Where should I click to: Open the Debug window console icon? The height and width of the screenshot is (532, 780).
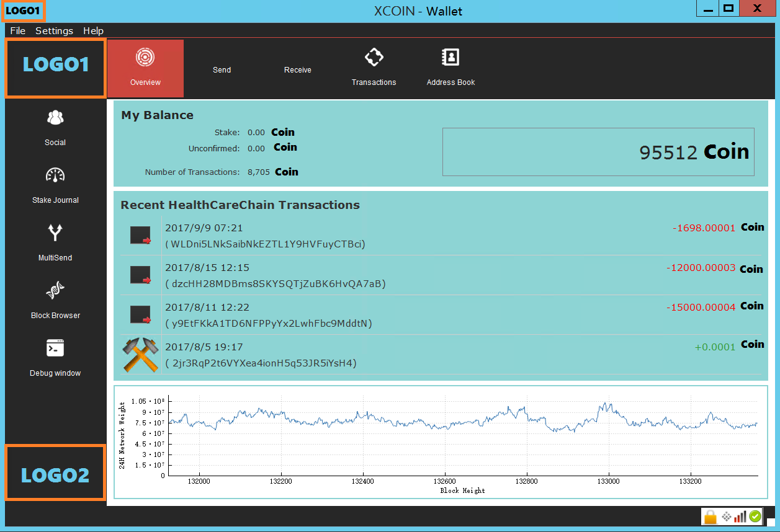(55, 348)
